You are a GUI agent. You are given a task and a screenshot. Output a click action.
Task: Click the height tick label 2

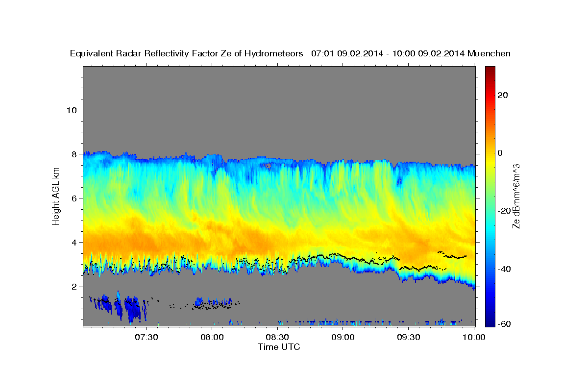coord(74,286)
